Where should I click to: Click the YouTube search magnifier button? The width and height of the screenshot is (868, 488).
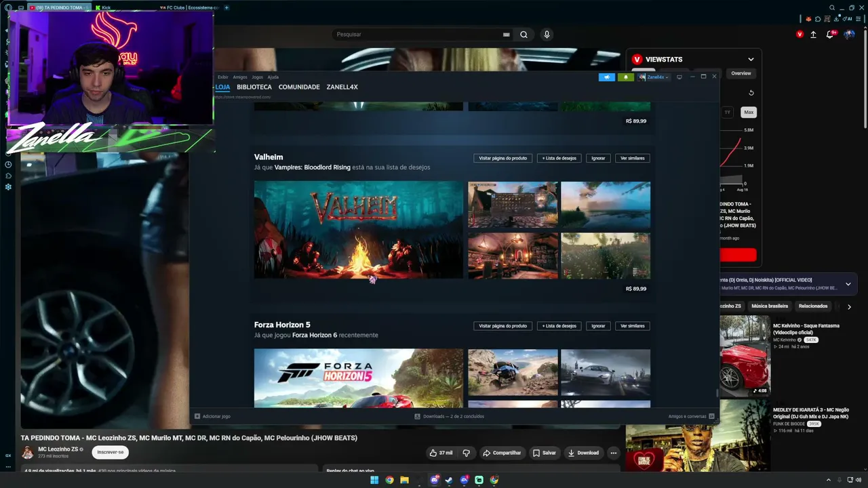click(x=524, y=35)
